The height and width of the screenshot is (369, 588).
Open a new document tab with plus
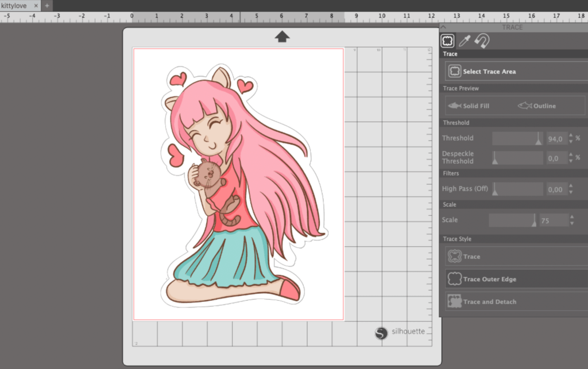pyautogui.click(x=47, y=6)
